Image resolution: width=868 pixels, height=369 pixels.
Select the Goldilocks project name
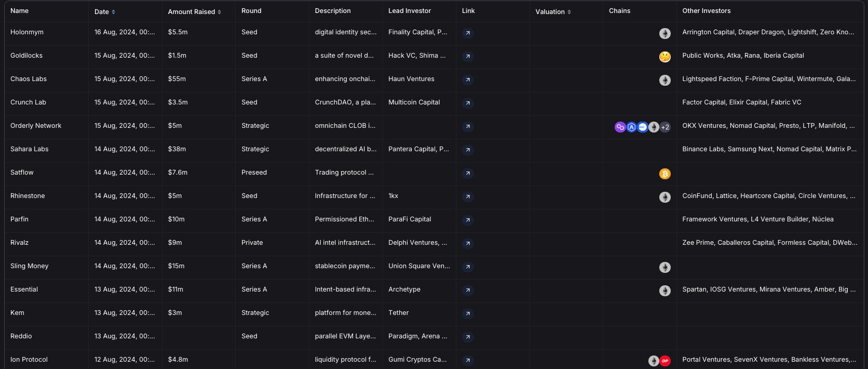tap(26, 56)
